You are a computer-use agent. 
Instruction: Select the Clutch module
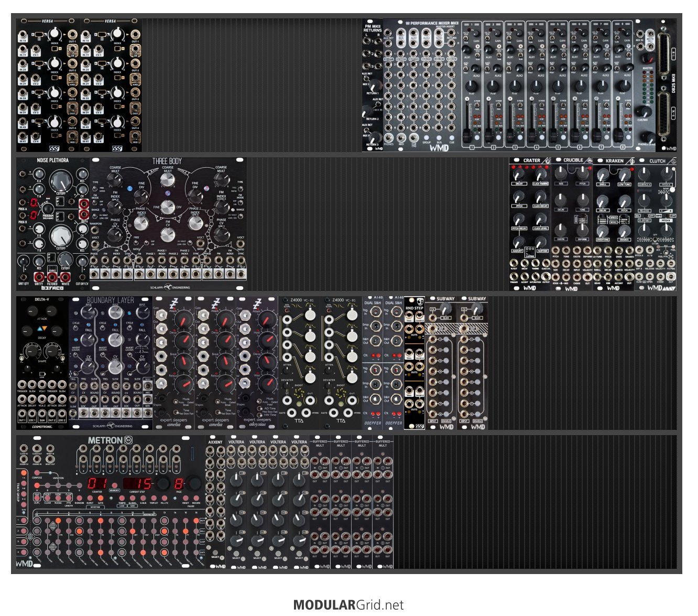(656, 224)
